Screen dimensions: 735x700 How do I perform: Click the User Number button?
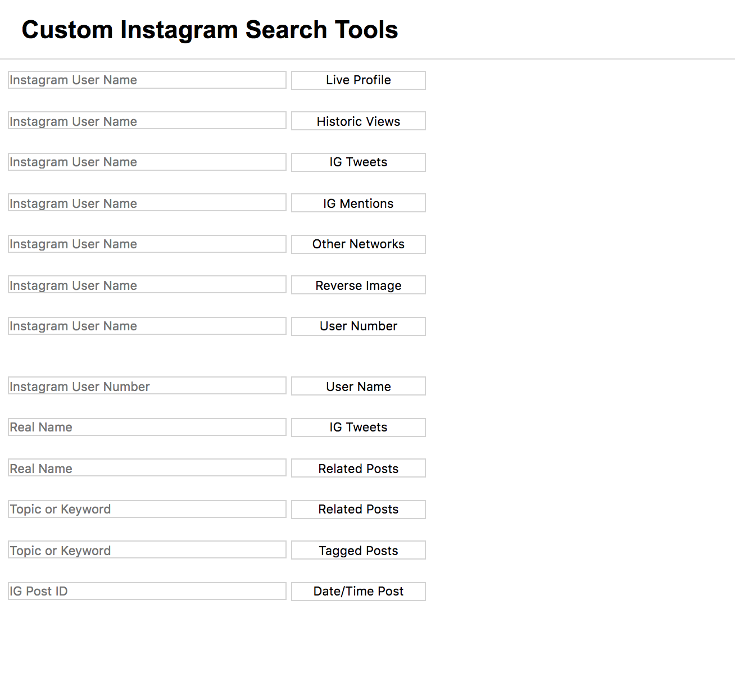click(x=358, y=326)
